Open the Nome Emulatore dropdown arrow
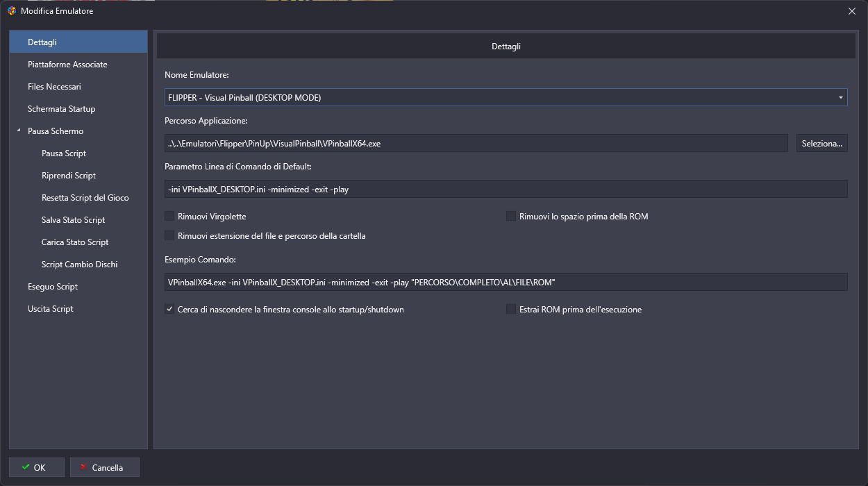The image size is (868, 486). [841, 98]
